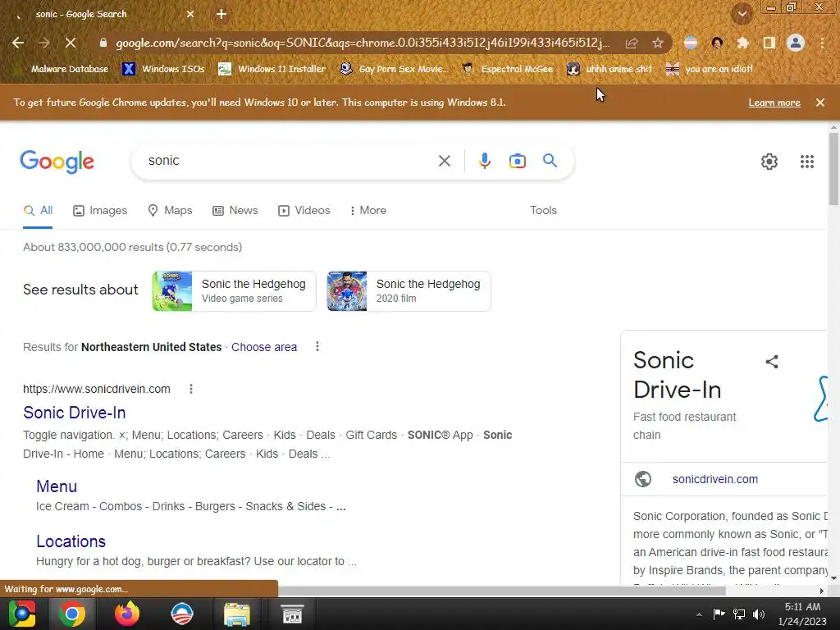
Task: Open Sonic the Hedgehog 2020 film card
Action: [x=409, y=291]
